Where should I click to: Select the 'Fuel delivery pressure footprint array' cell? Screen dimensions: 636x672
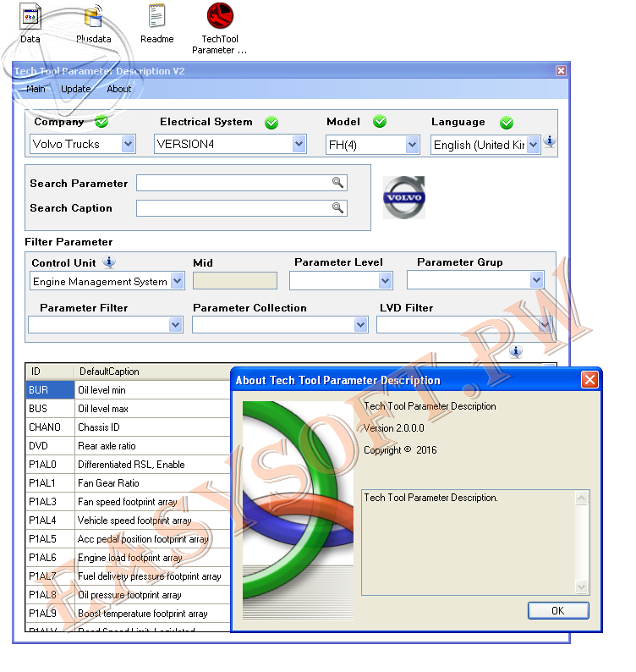click(152, 576)
